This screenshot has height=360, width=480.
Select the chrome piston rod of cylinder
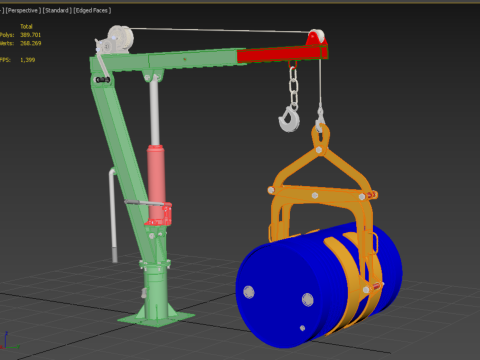154,112
